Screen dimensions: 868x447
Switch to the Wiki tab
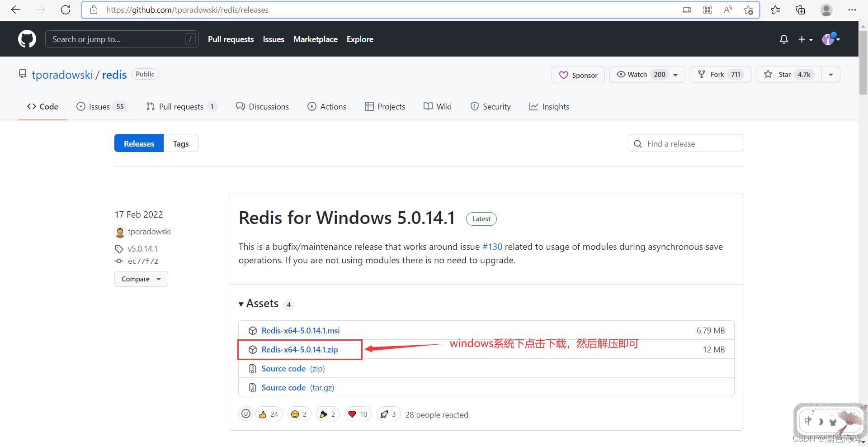[438, 107]
